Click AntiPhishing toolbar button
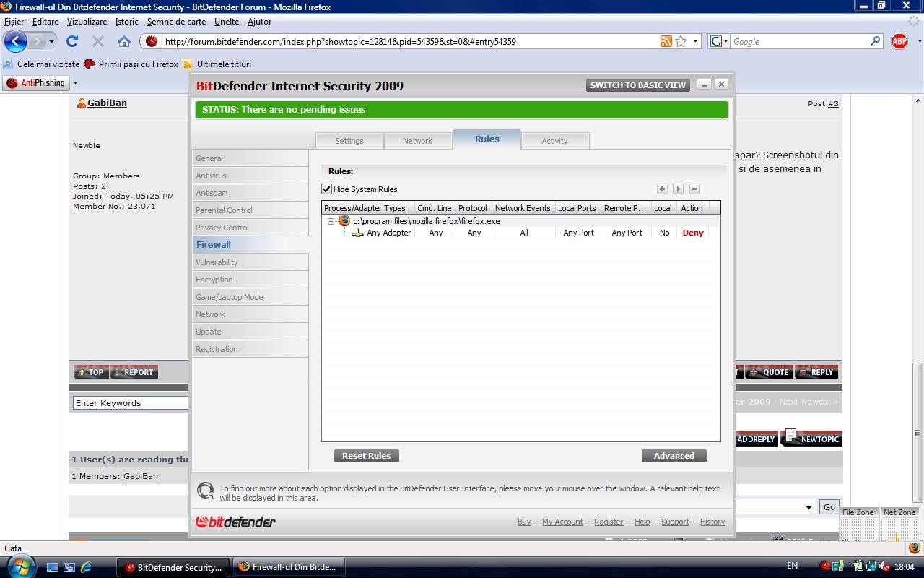Image resolution: width=924 pixels, height=578 pixels. [x=35, y=83]
